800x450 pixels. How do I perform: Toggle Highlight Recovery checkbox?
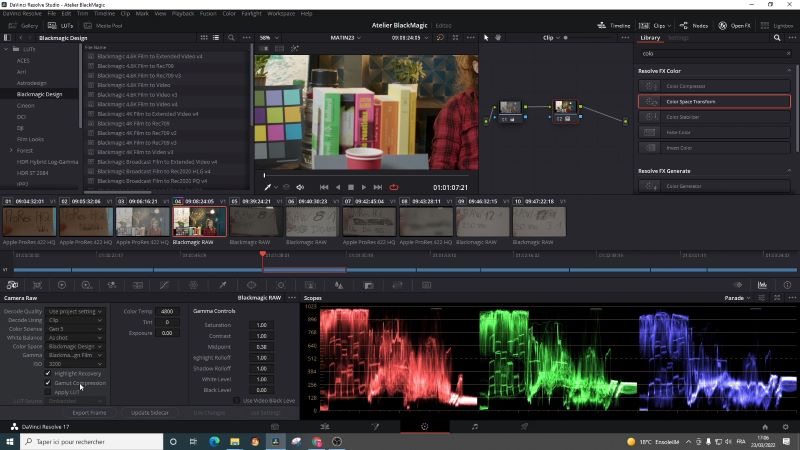pos(48,373)
